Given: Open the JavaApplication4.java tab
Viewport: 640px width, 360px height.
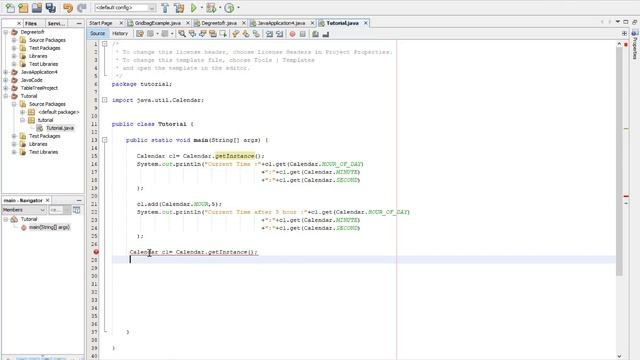Looking at the screenshot, I should [281, 23].
